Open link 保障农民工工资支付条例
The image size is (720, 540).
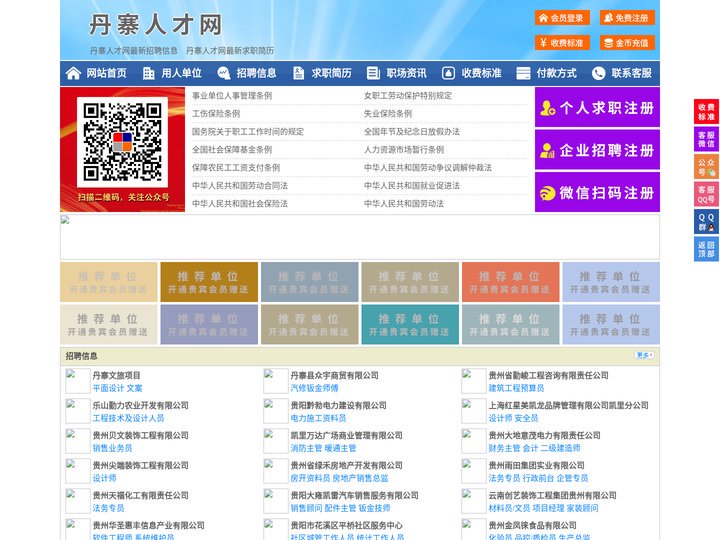click(x=236, y=168)
